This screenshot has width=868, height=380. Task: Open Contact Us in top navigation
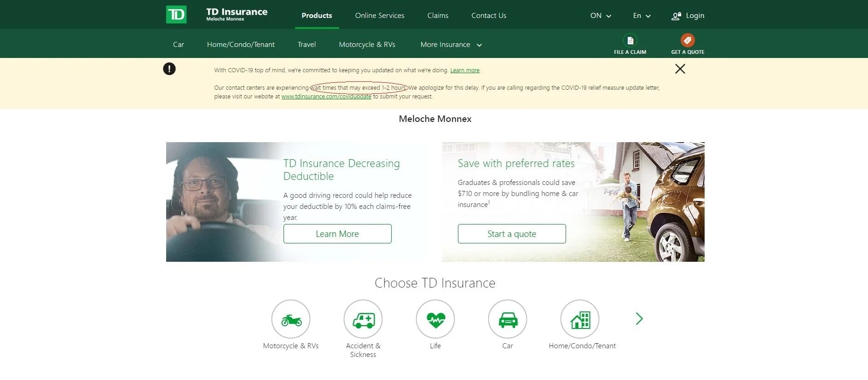489,16
